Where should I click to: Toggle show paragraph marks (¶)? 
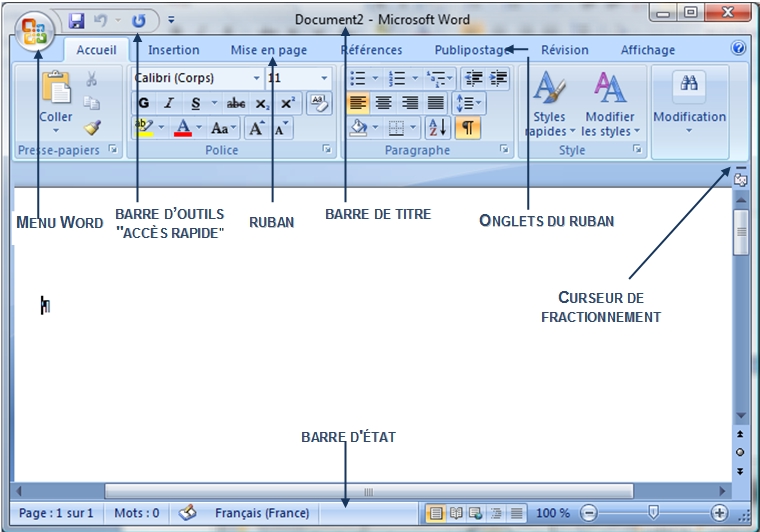[468, 128]
